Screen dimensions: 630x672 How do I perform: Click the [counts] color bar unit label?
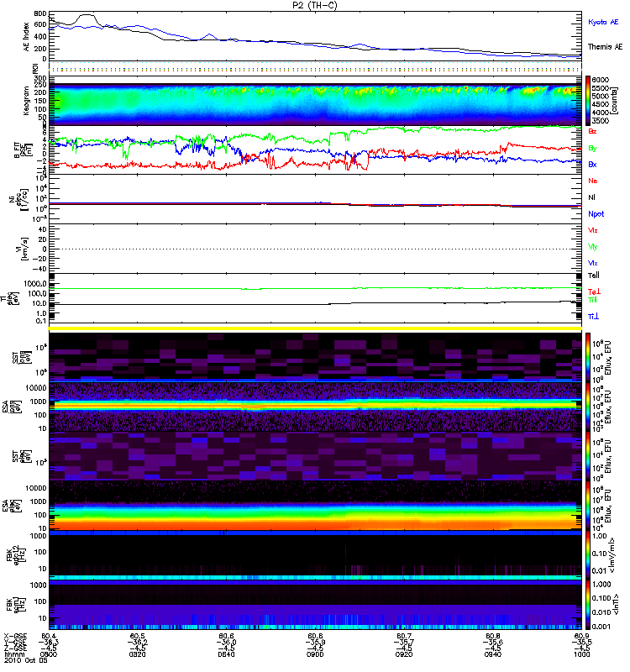[615, 101]
